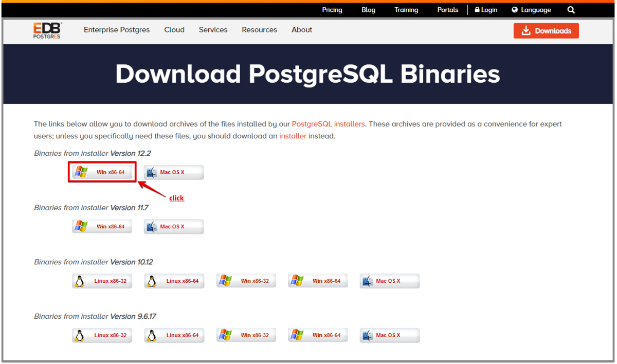617x364 pixels.
Task: Click penguin icon for Linux x86-32 Version 9.6.17
Action: click(x=80, y=335)
